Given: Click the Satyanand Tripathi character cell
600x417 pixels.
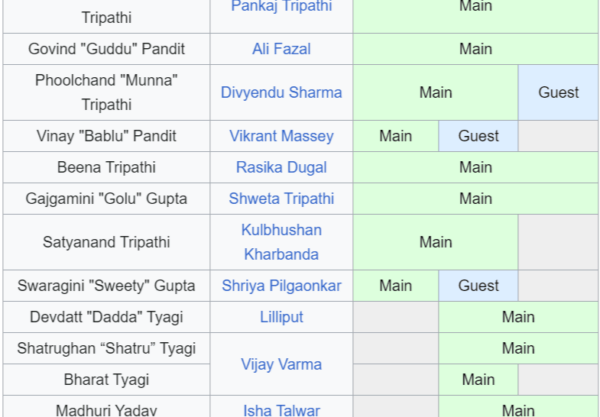Looking at the screenshot, I should pyautogui.click(x=106, y=242).
